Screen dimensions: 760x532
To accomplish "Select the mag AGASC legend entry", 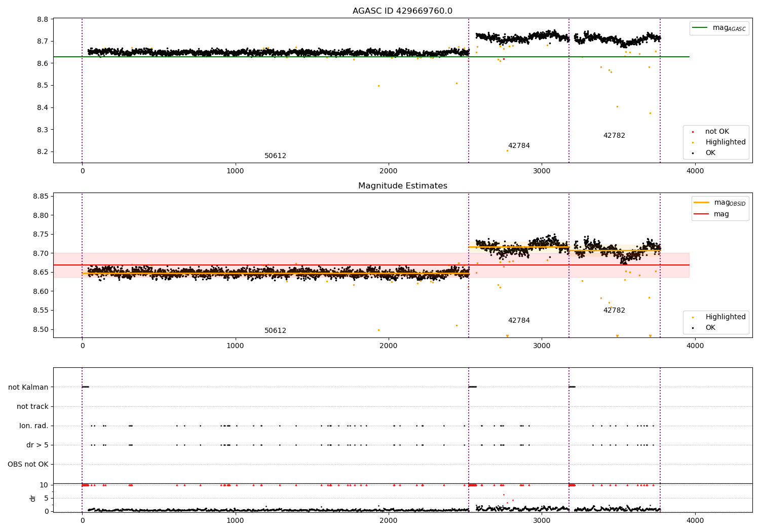I will point(719,28).
